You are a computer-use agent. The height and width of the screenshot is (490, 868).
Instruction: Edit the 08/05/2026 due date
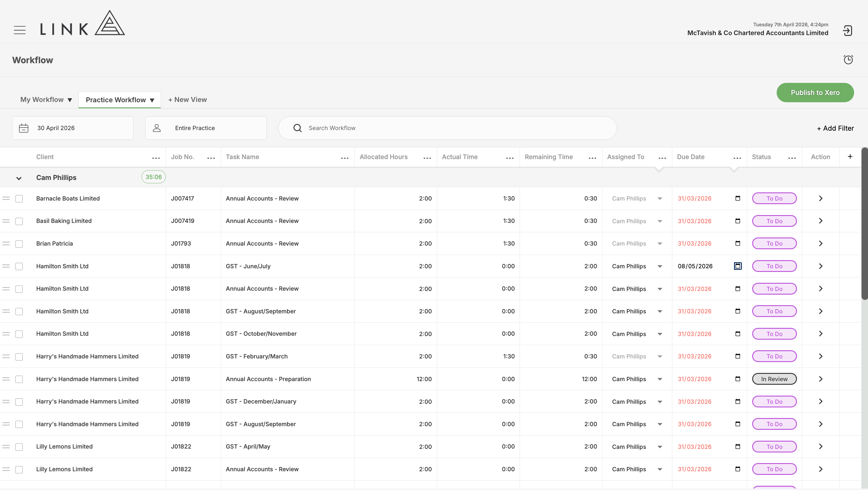(695, 266)
